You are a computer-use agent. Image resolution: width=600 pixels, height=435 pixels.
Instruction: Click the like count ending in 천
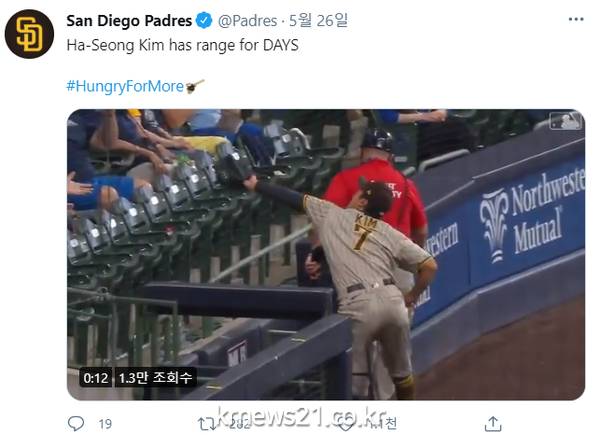click(x=384, y=424)
